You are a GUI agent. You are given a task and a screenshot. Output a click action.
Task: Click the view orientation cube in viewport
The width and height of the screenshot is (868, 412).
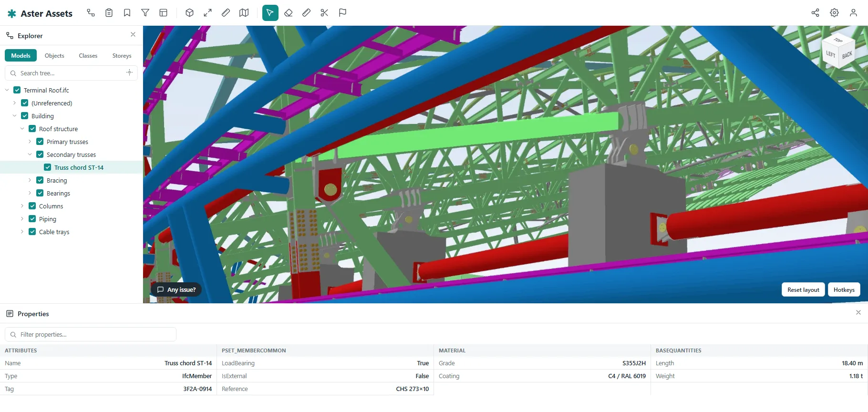point(838,51)
